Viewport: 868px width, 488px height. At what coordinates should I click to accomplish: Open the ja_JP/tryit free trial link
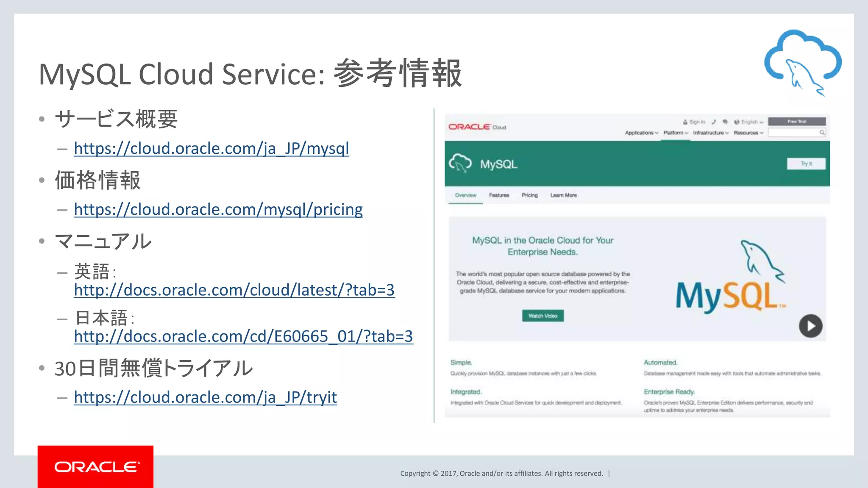click(205, 397)
